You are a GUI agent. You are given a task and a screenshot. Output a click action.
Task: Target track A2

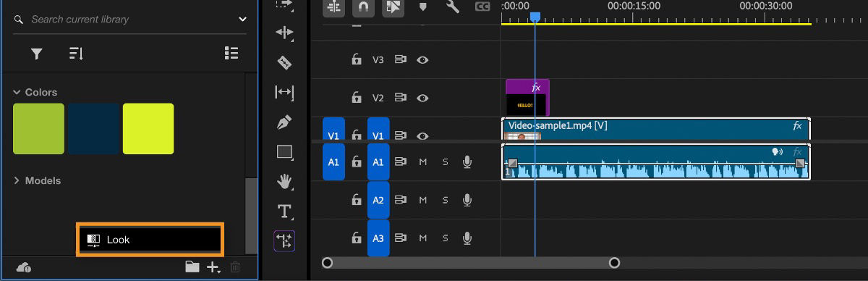pos(378,200)
